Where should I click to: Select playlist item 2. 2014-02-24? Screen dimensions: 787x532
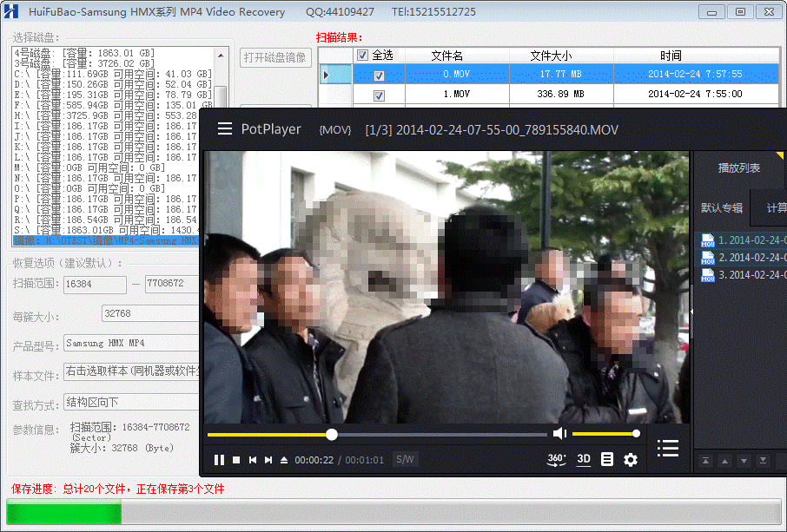743,258
